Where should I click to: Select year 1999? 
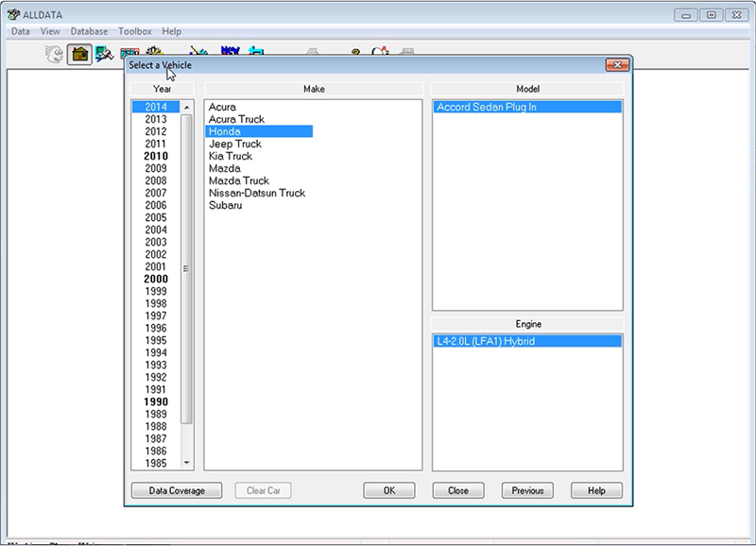point(156,291)
